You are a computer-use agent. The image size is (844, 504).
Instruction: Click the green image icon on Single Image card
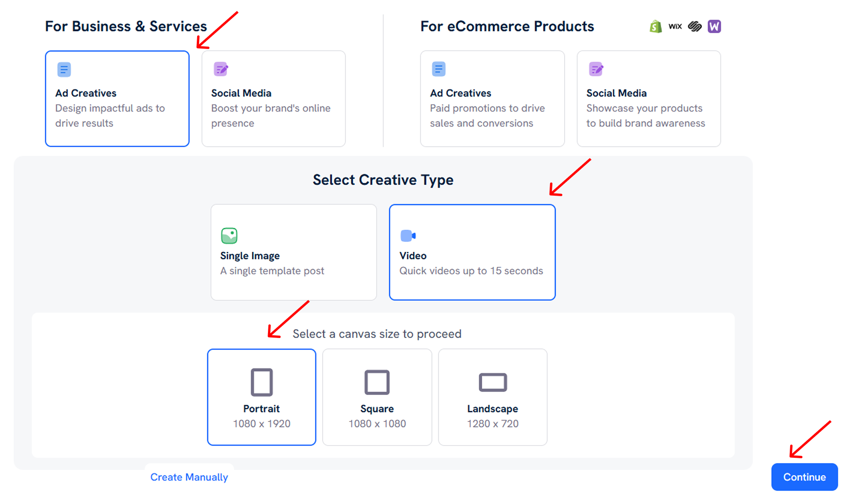click(x=229, y=236)
